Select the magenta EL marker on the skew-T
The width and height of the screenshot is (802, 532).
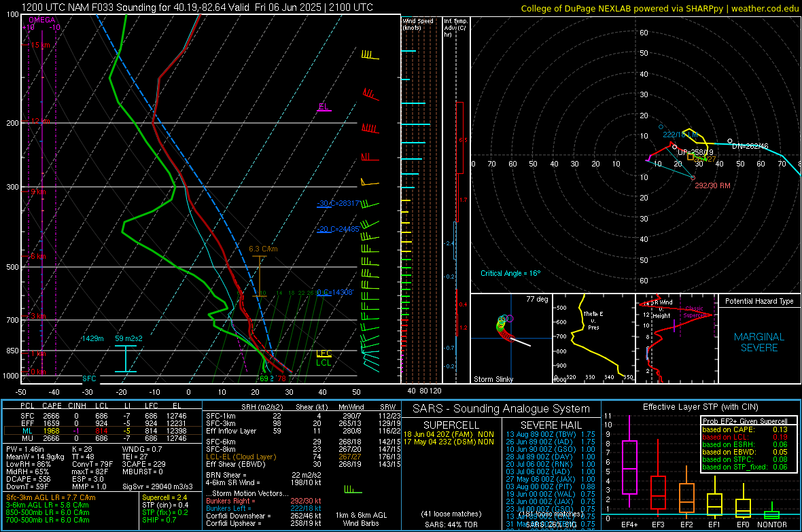[x=324, y=107]
